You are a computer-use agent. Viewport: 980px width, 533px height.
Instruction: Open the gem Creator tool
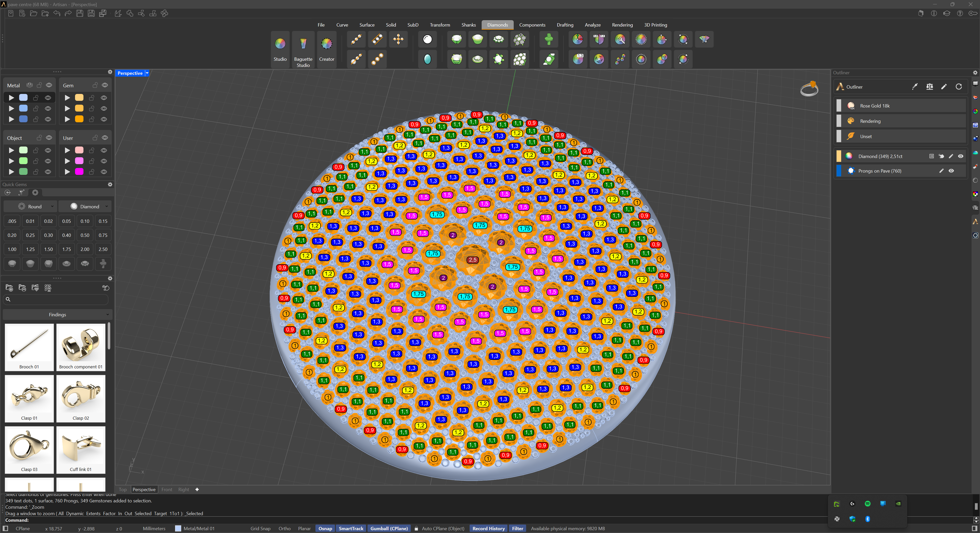point(326,50)
